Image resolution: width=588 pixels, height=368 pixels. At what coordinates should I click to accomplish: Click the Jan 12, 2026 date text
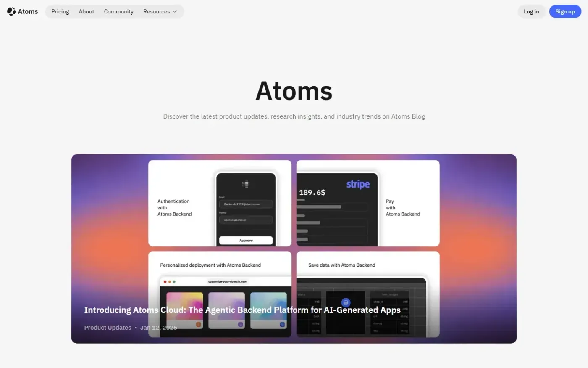pos(158,328)
